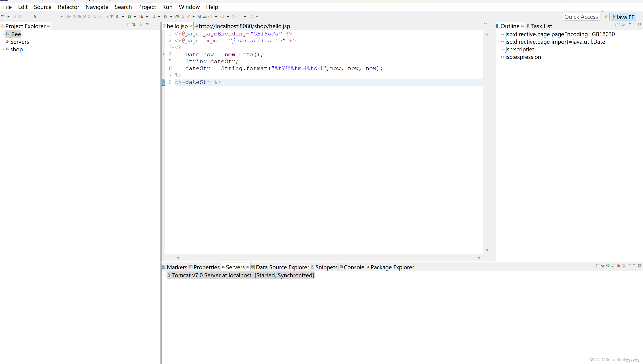Click Collapse All in Project Explorer toolbar
The height and width of the screenshot is (364, 643).
[129, 25]
